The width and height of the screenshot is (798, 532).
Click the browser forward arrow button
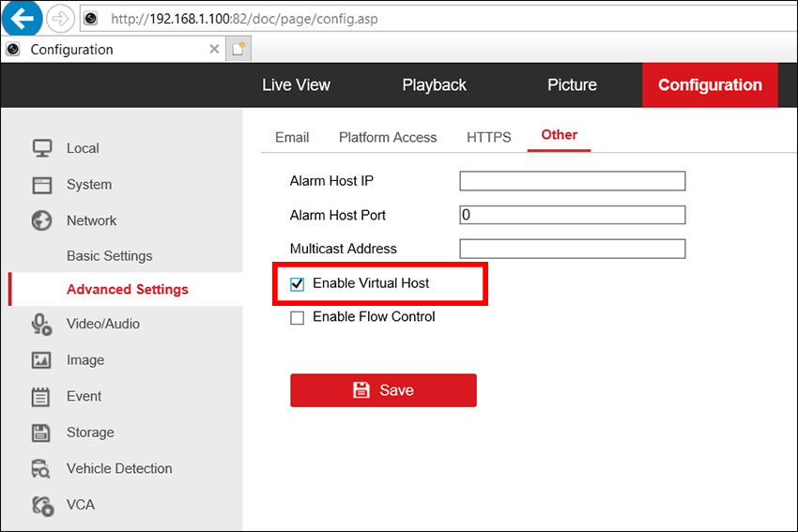[60, 20]
